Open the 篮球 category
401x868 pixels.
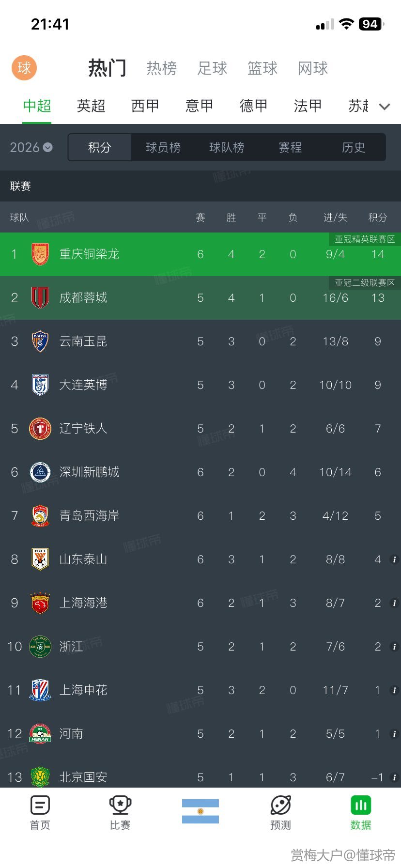point(262,68)
